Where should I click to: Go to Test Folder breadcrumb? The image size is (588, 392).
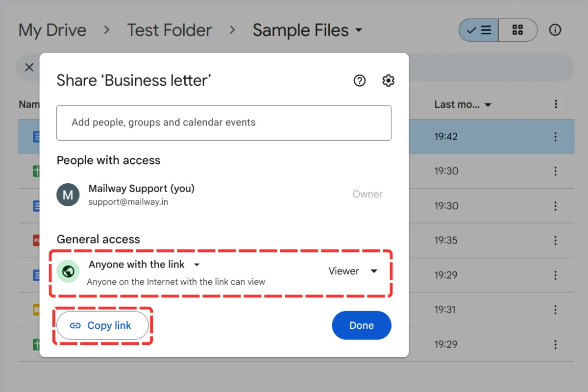pos(170,30)
